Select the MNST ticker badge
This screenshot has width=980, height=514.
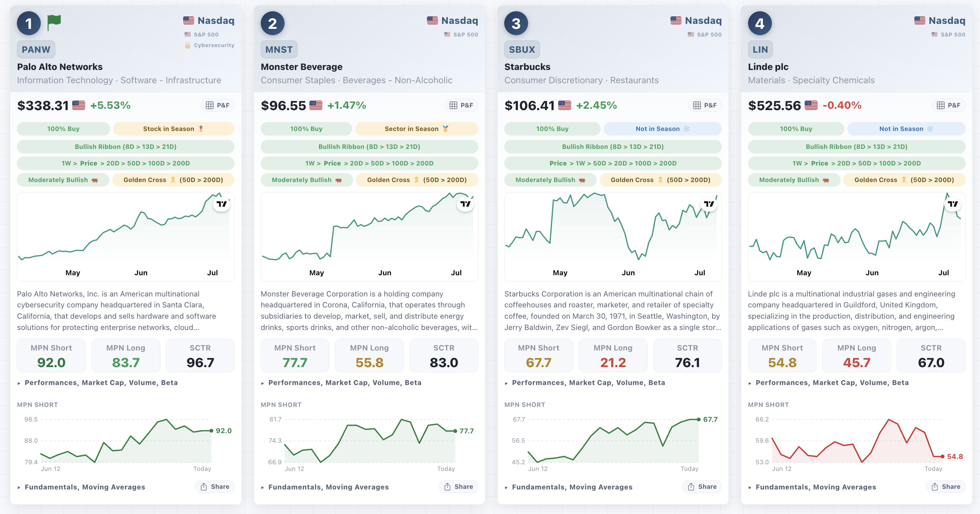point(279,49)
